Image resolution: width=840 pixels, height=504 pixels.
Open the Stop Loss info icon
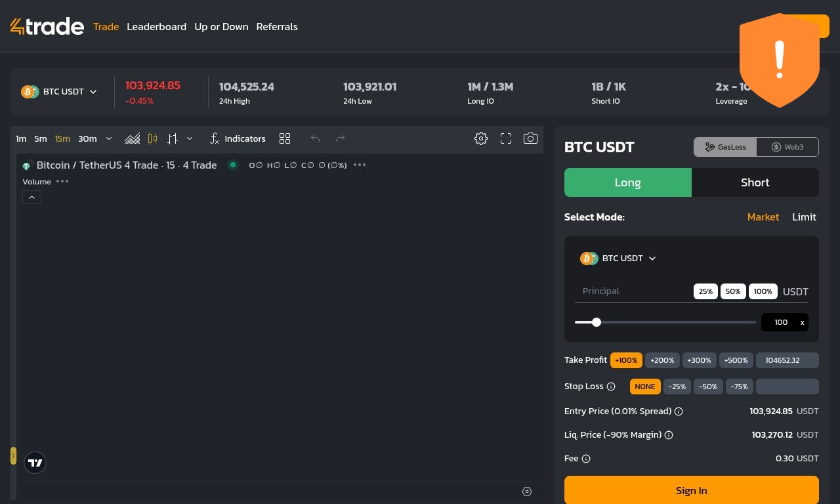pyautogui.click(x=611, y=387)
